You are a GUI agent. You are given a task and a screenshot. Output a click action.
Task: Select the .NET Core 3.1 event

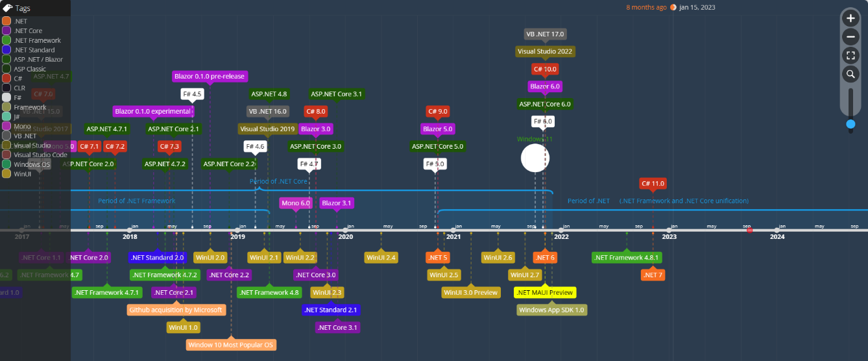tap(337, 328)
